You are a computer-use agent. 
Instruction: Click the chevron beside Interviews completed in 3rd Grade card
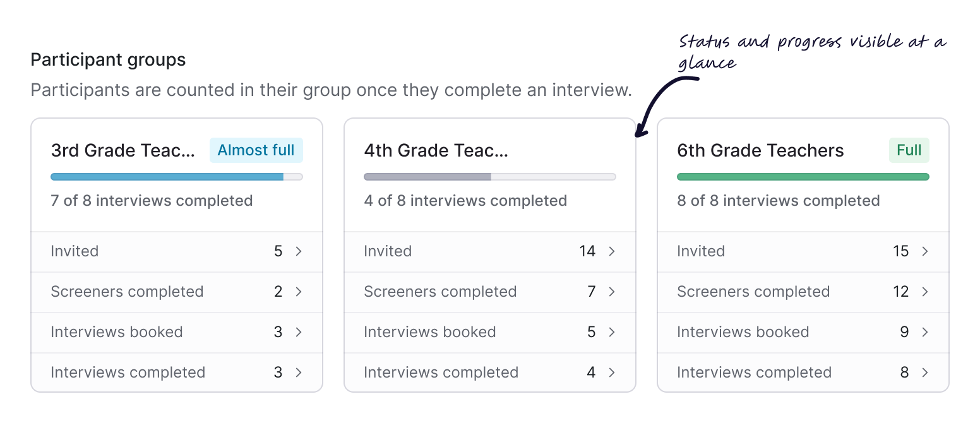[299, 372]
